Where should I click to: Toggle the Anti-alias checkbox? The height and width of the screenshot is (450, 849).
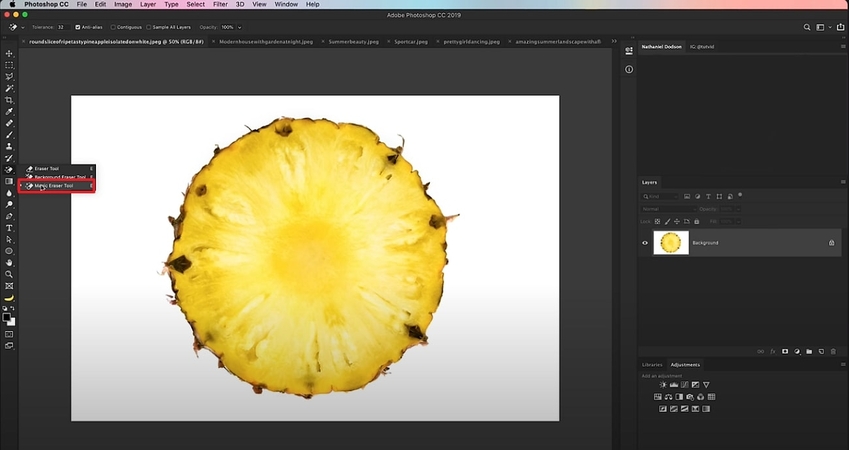(79, 27)
